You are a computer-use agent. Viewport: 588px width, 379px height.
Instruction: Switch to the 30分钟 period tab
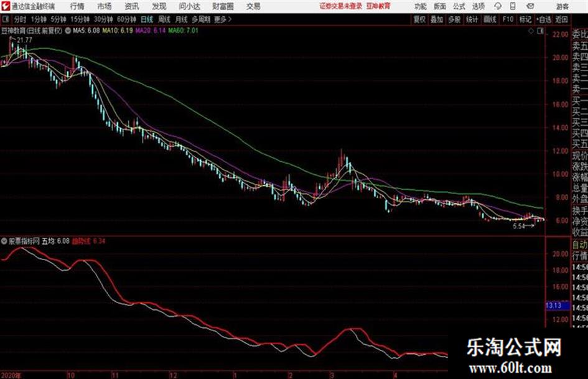[103, 19]
